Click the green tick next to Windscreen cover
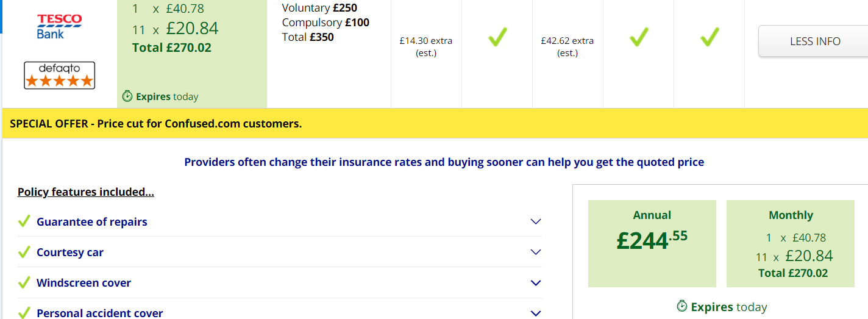This screenshot has height=319, width=868. click(x=24, y=282)
